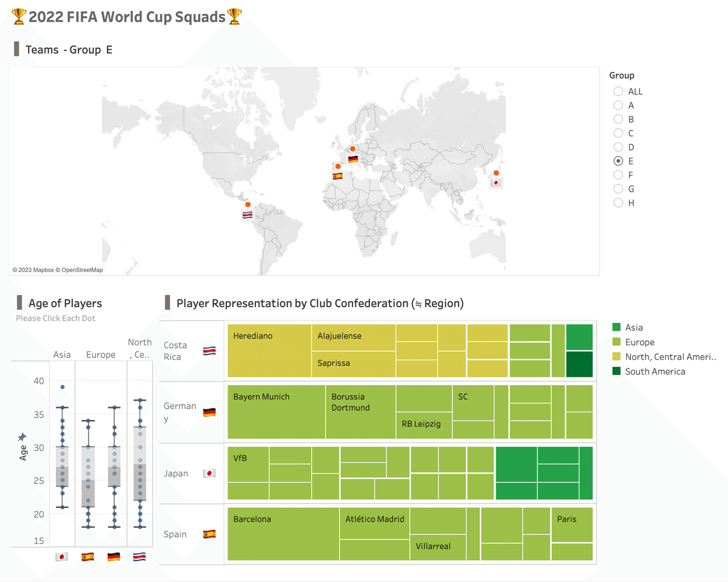
Task: Click 'Please Click Each Dot' hint text
Action: click(56, 318)
